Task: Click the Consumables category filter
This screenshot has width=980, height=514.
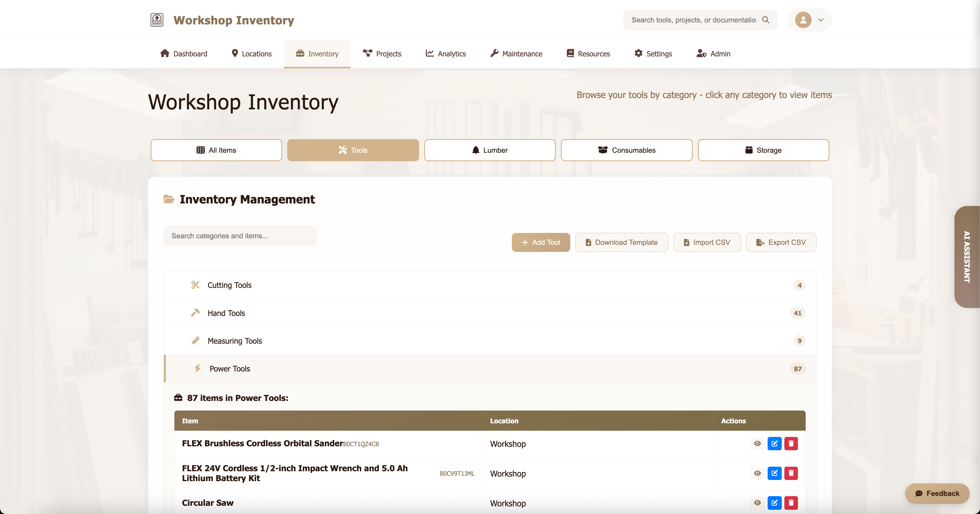Action: (x=626, y=150)
